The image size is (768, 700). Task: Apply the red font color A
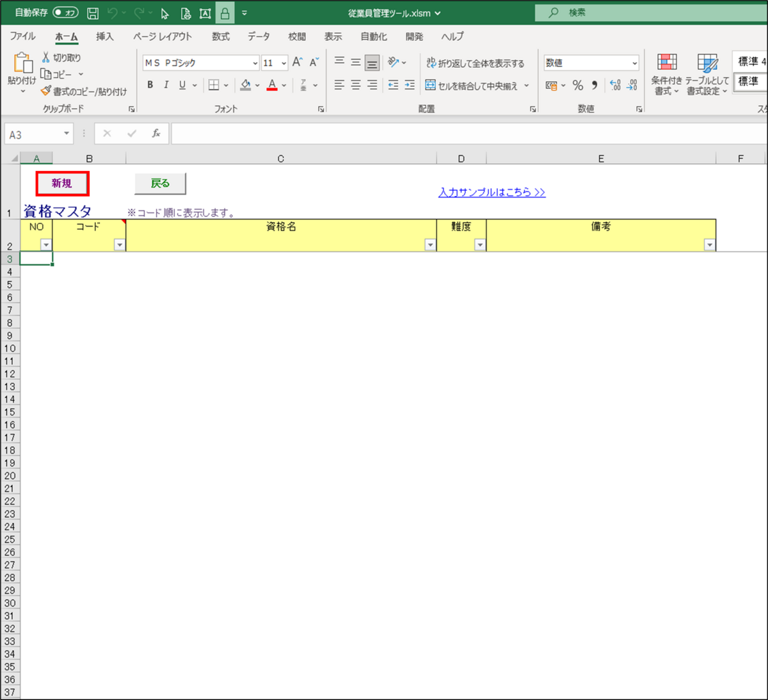coord(272,85)
